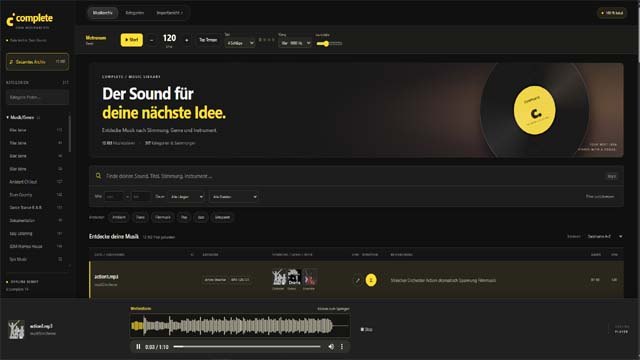Click the sidebar category list scrollbar
This screenshot has height=360, width=640.
(x=69, y=135)
